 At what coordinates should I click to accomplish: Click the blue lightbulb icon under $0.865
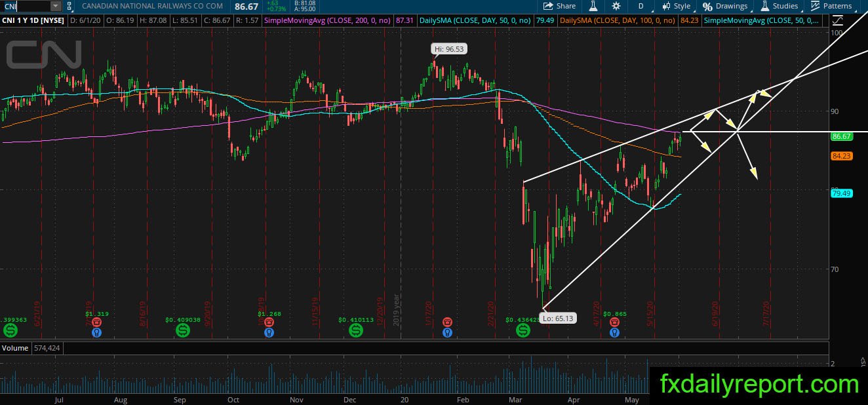[x=614, y=332]
